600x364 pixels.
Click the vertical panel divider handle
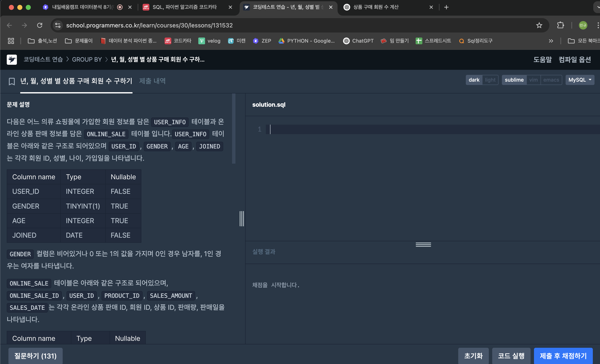pos(242,218)
